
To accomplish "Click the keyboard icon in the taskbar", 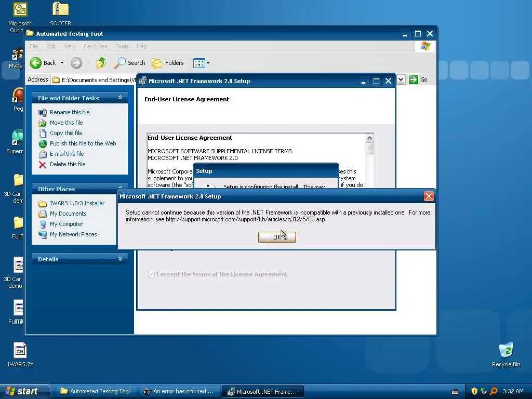I will [x=455, y=392].
